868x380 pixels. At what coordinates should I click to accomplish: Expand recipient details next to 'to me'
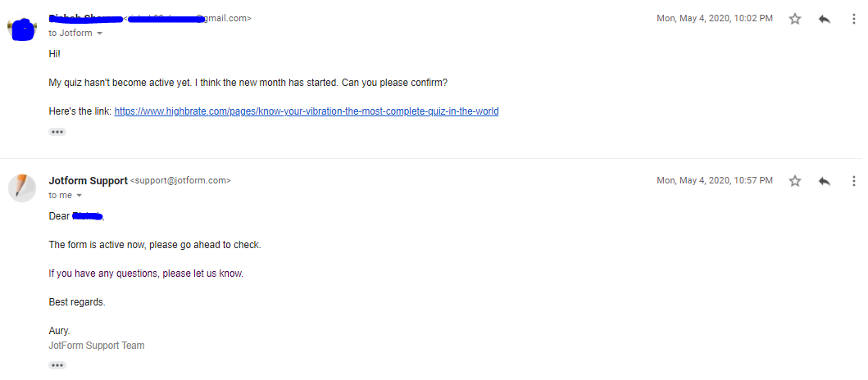tap(79, 195)
